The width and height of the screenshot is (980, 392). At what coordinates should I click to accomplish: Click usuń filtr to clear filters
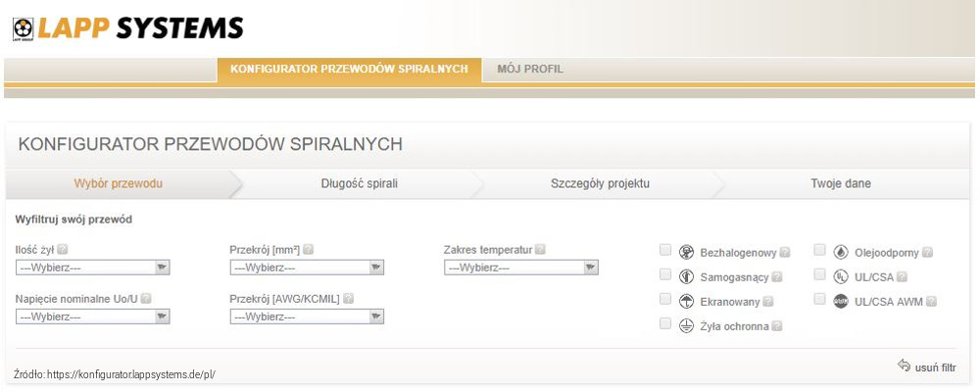(x=926, y=367)
